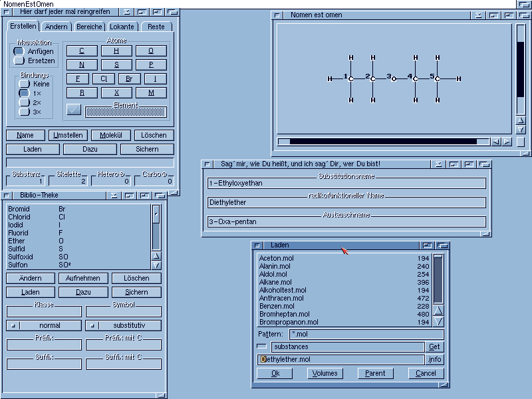Screen dimensions: 532x399
Task: Click Parent in the Laden dialog
Action: [375, 374]
